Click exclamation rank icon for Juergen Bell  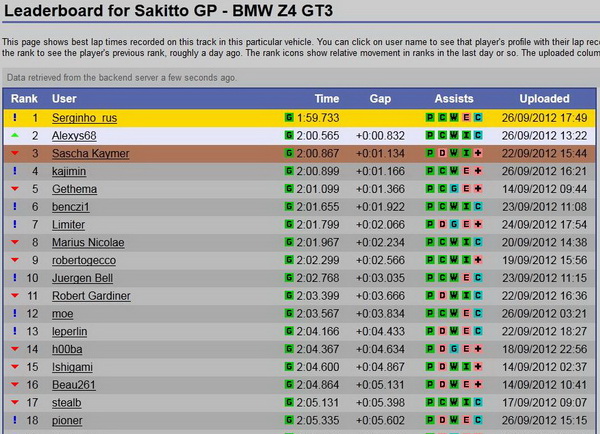click(x=15, y=277)
